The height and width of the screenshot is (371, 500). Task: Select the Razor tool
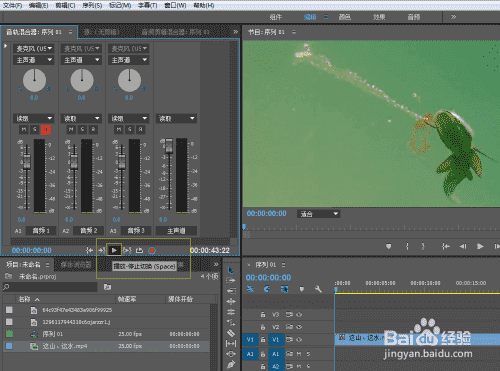click(231, 333)
